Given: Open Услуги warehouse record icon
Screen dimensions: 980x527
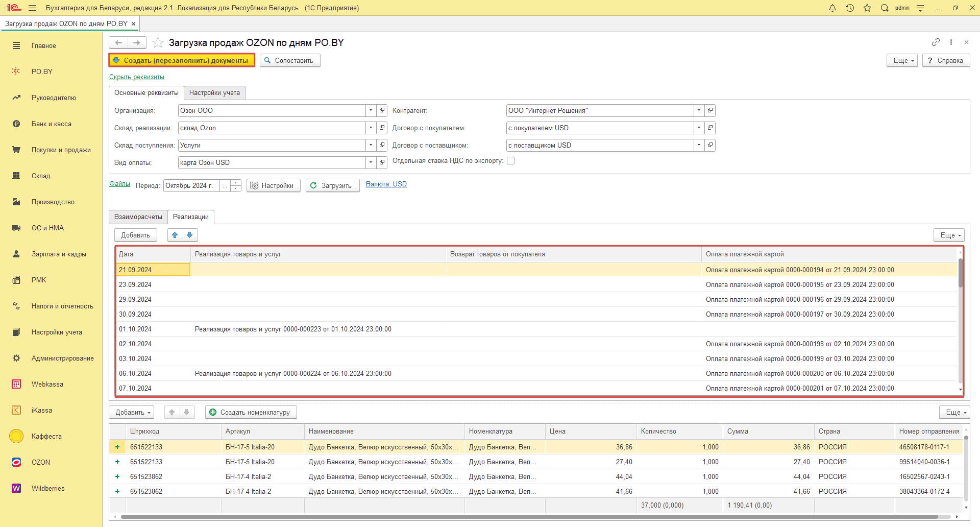Looking at the screenshot, I should pos(382,145).
